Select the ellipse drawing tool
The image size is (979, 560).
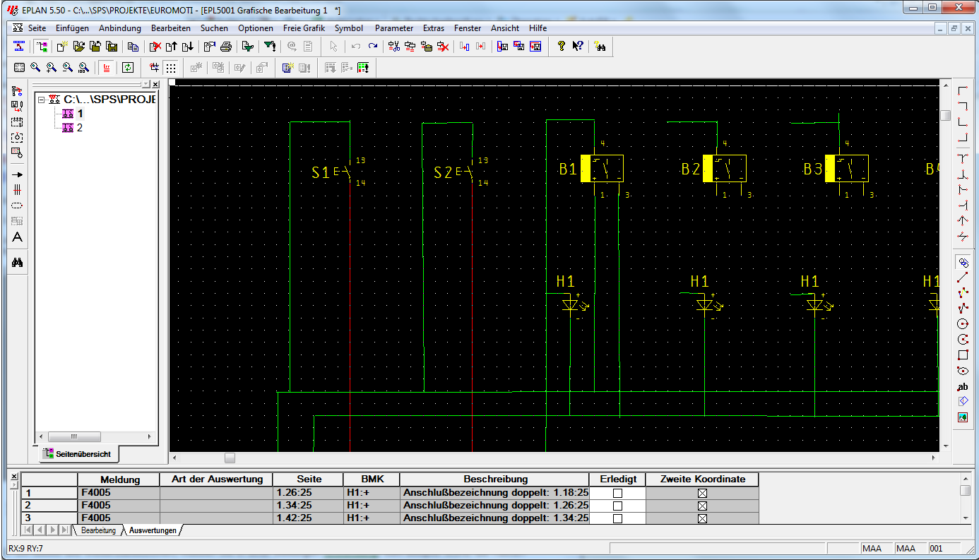(x=962, y=371)
